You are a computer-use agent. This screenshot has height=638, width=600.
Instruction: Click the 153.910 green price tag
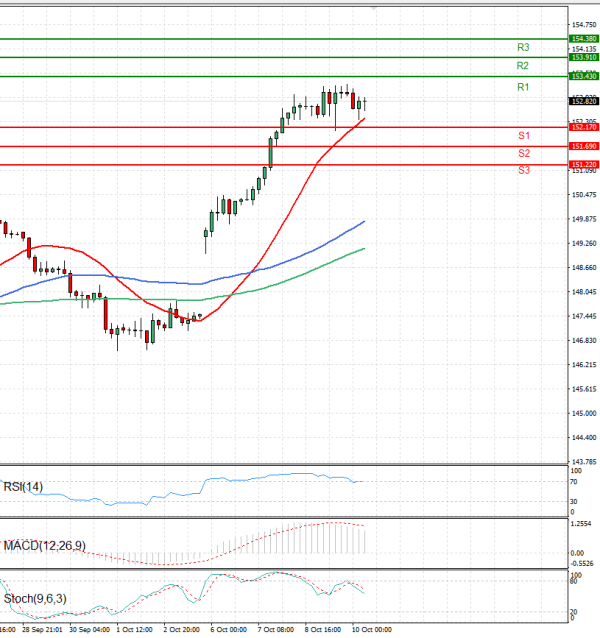583,58
